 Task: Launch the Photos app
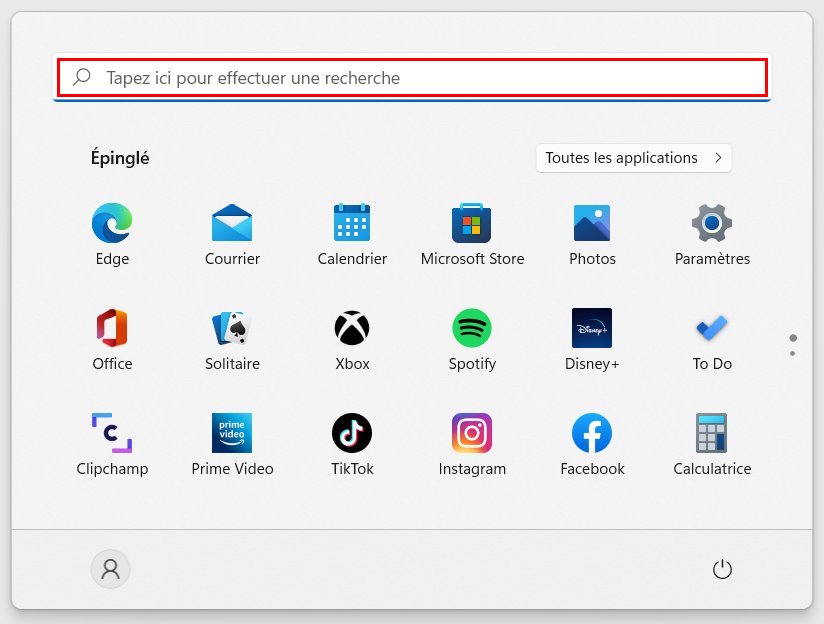pos(592,234)
